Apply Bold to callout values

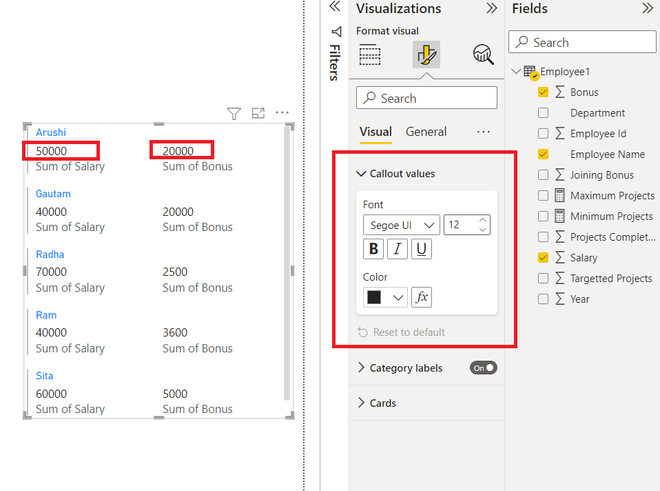[x=373, y=249]
